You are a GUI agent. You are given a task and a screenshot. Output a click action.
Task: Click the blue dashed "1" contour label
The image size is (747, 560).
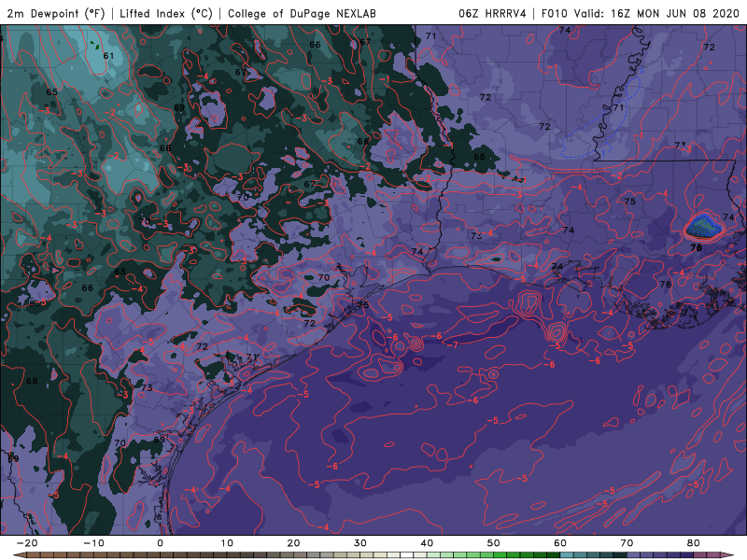[602, 153]
